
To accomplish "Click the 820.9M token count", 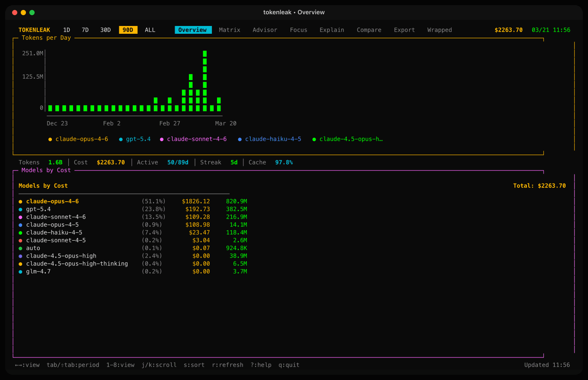I will [x=236, y=201].
